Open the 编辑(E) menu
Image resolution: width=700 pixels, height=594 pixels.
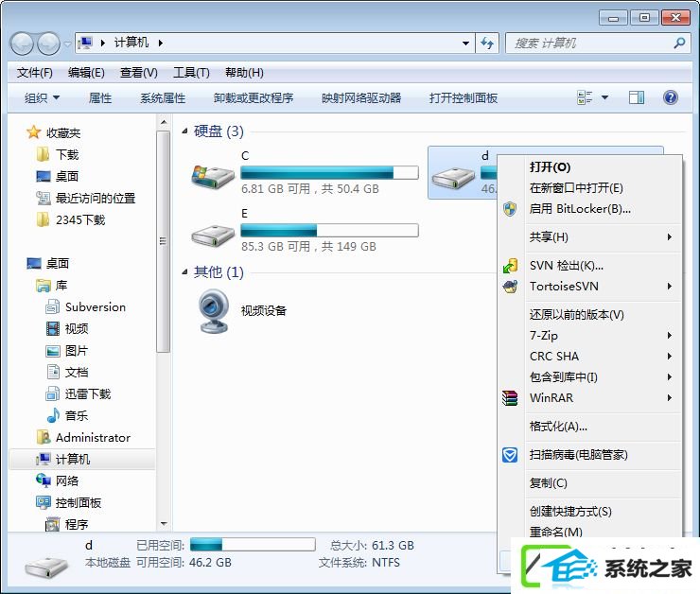(x=86, y=72)
